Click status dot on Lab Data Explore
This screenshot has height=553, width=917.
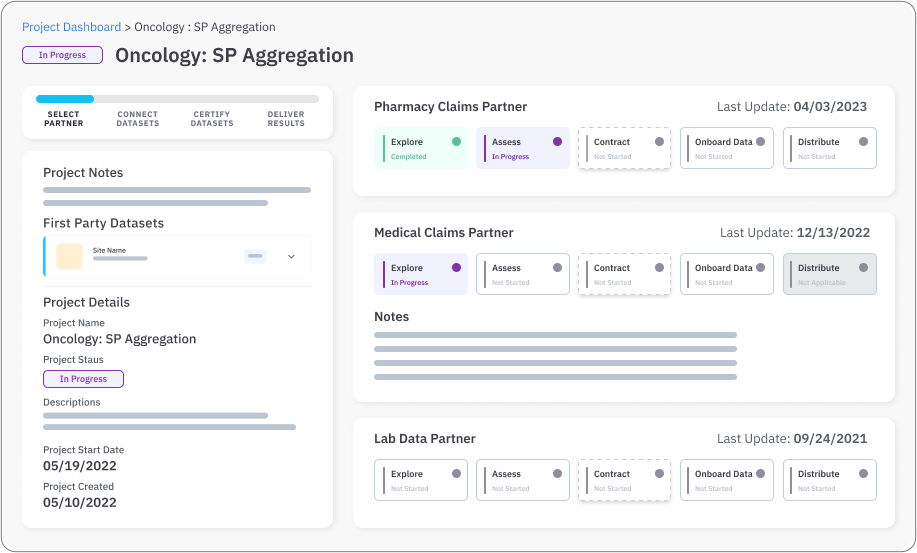click(456, 474)
